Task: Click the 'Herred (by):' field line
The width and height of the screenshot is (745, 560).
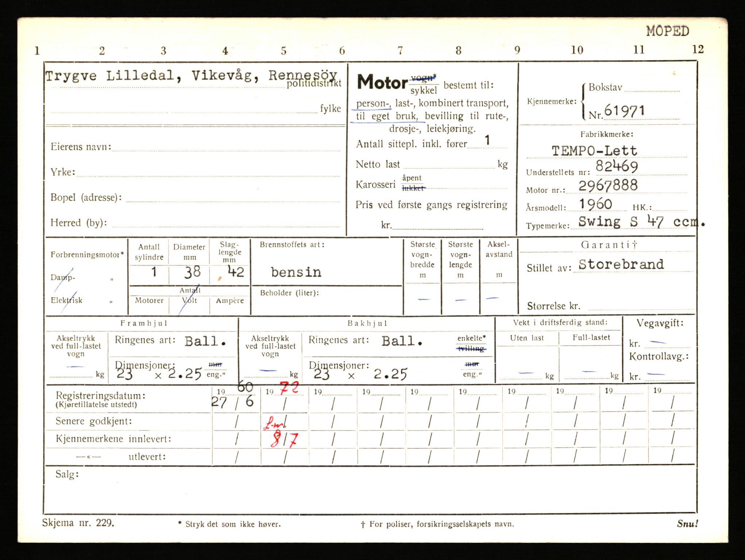Action: coord(226,223)
